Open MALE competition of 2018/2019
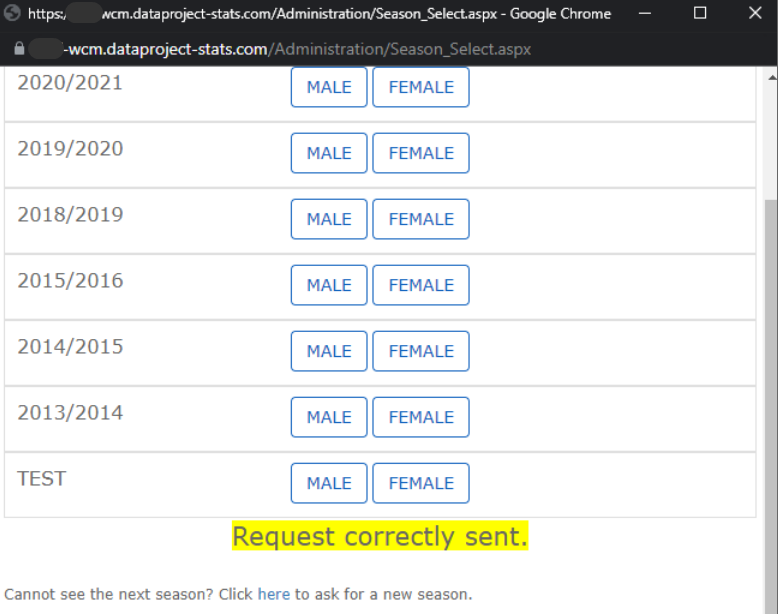Screen dimensions: 778x614 tap(329, 219)
